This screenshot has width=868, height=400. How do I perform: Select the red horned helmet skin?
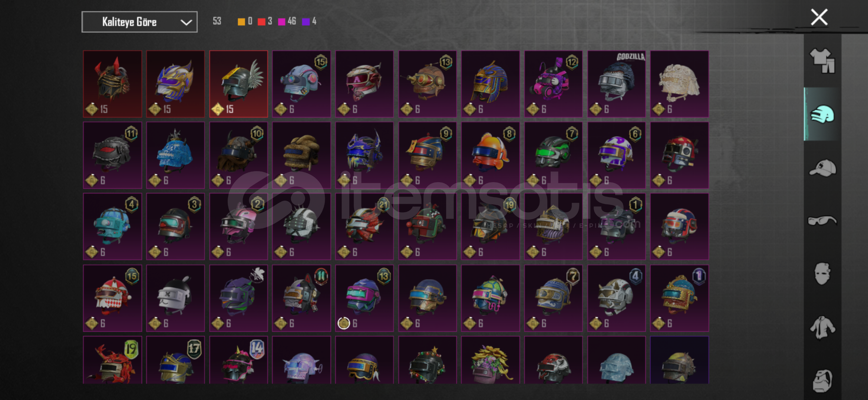coord(112,84)
